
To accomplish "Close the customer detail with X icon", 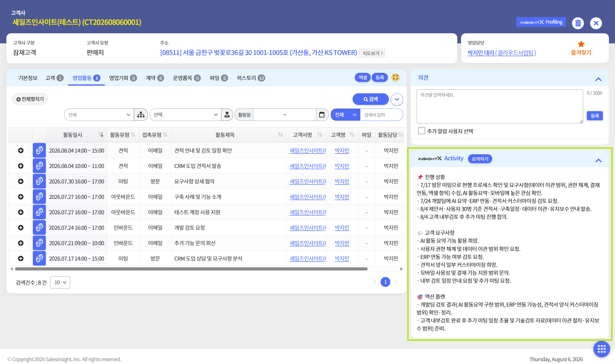I will (596, 23).
